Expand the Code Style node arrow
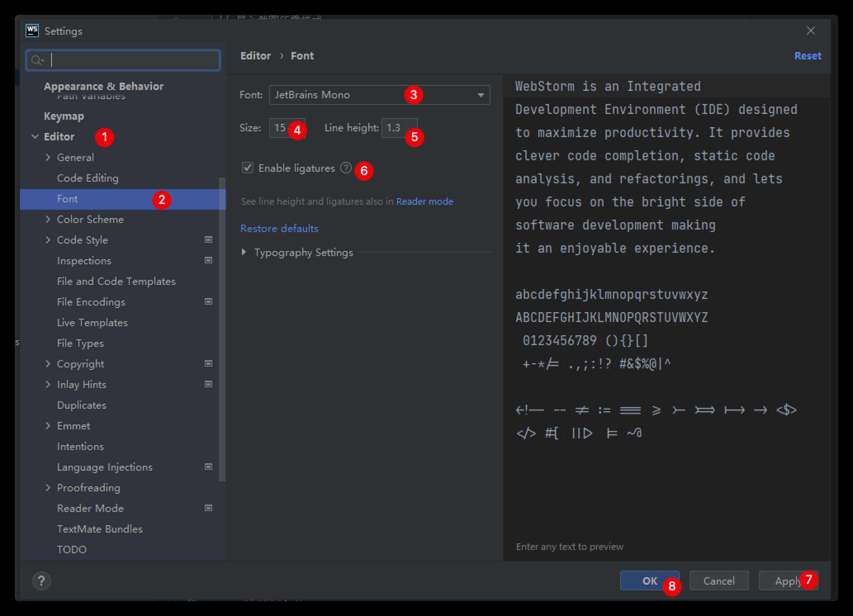The width and height of the screenshot is (853, 616). tap(48, 240)
